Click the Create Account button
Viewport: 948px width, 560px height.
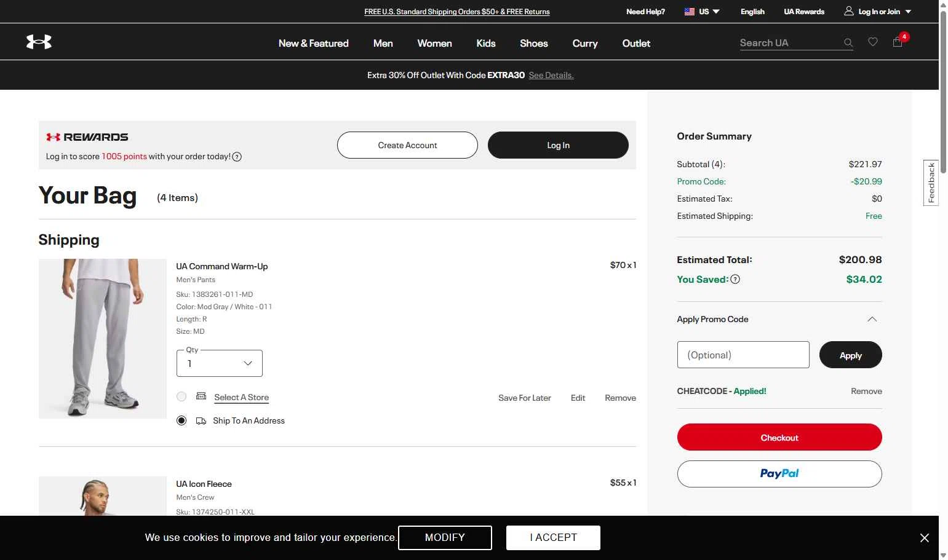pyautogui.click(x=407, y=145)
